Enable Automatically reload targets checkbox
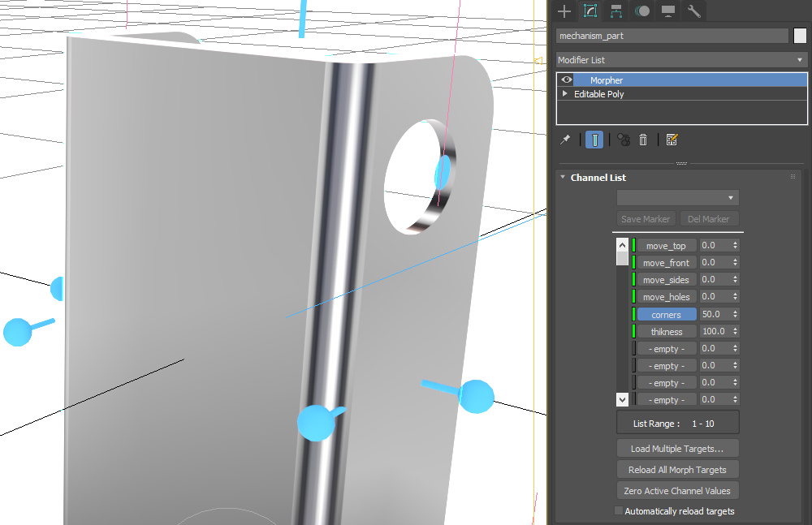812x525 pixels. tap(618, 510)
